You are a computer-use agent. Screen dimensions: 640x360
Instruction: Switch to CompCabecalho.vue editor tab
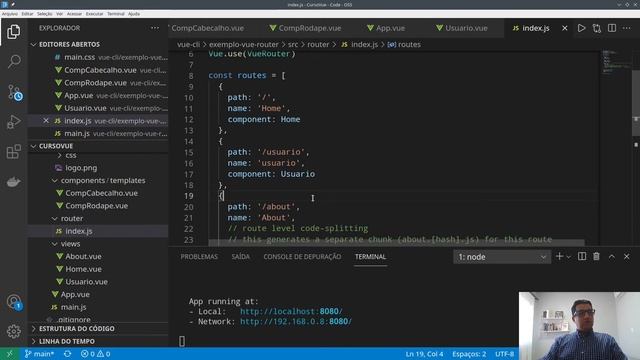207,28
